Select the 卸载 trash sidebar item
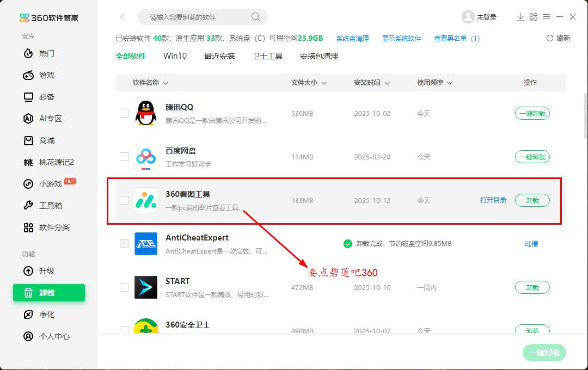Screen dimensions: 588x370 [49, 293]
